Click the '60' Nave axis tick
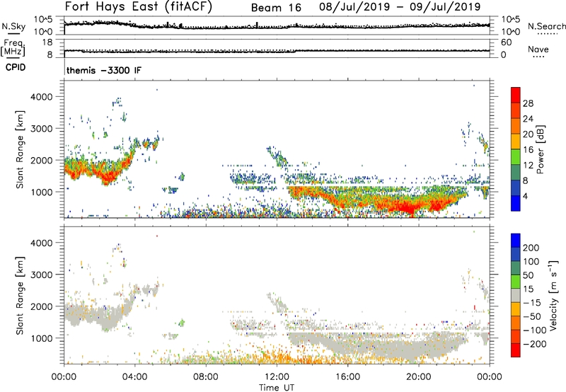 pos(506,42)
